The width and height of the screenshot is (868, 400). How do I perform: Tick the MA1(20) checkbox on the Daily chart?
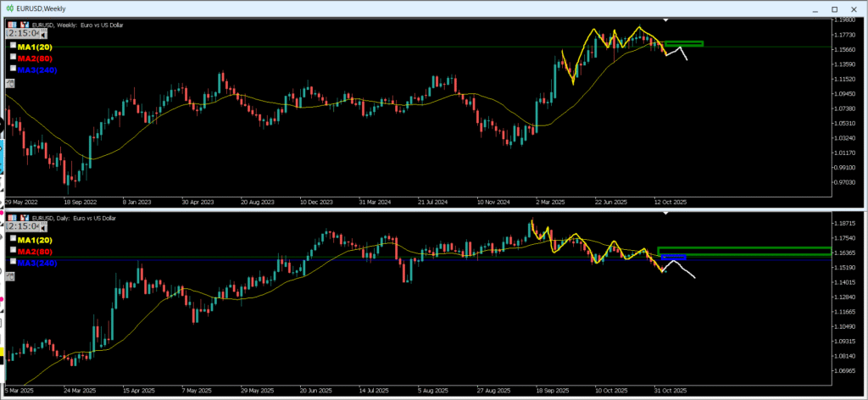click(12, 239)
